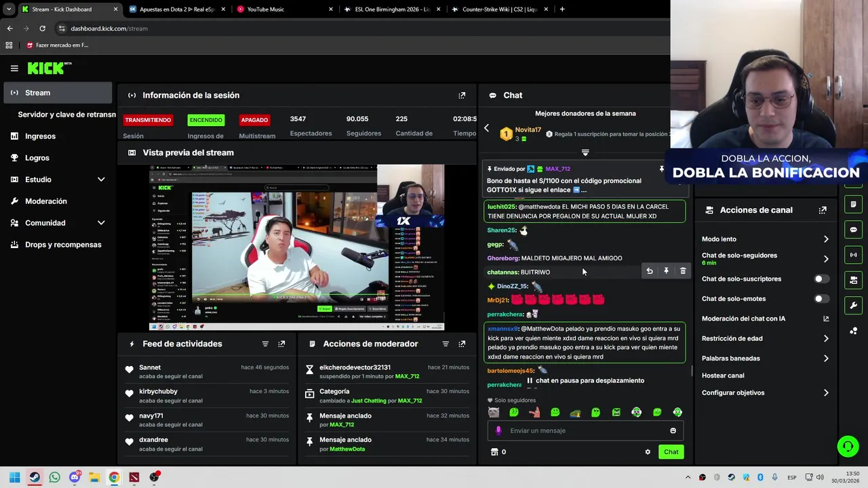Open Servidor y clave de retransmisión
The height and width of the screenshot is (488, 868).
66,115
